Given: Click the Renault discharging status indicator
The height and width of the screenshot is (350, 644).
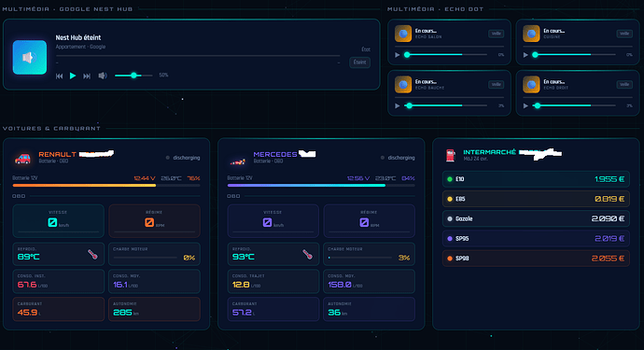Looking at the screenshot, I should (x=183, y=158).
